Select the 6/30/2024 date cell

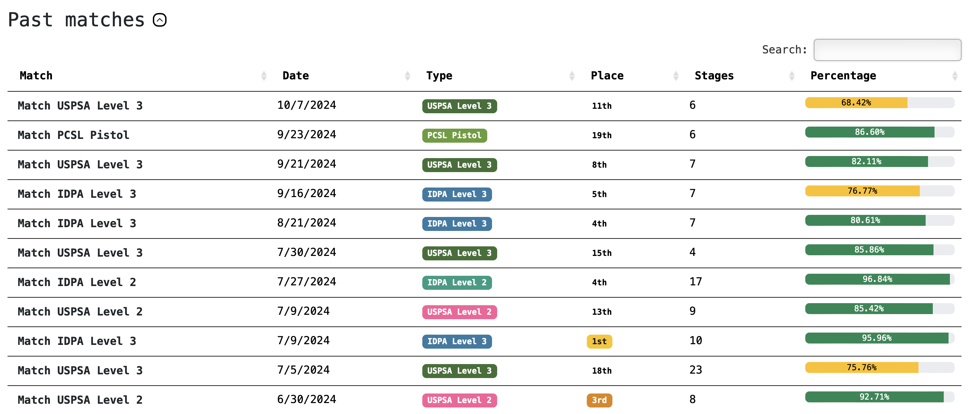tap(307, 399)
